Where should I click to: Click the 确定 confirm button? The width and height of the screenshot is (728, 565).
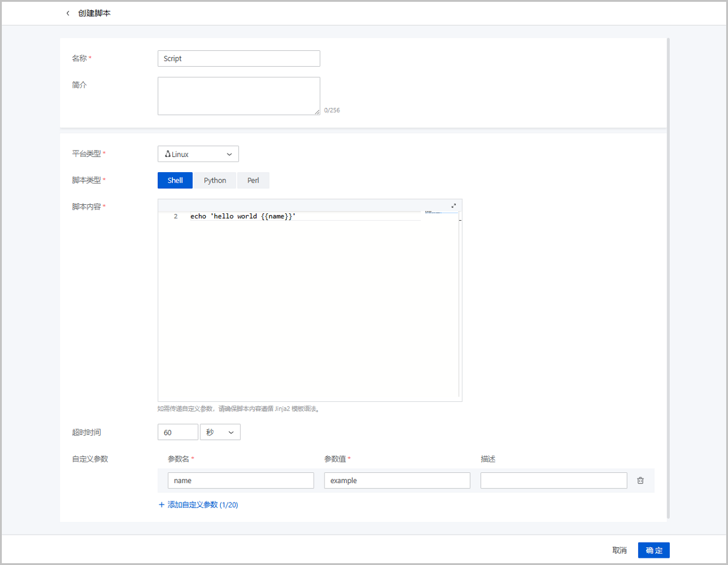[x=653, y=550]
